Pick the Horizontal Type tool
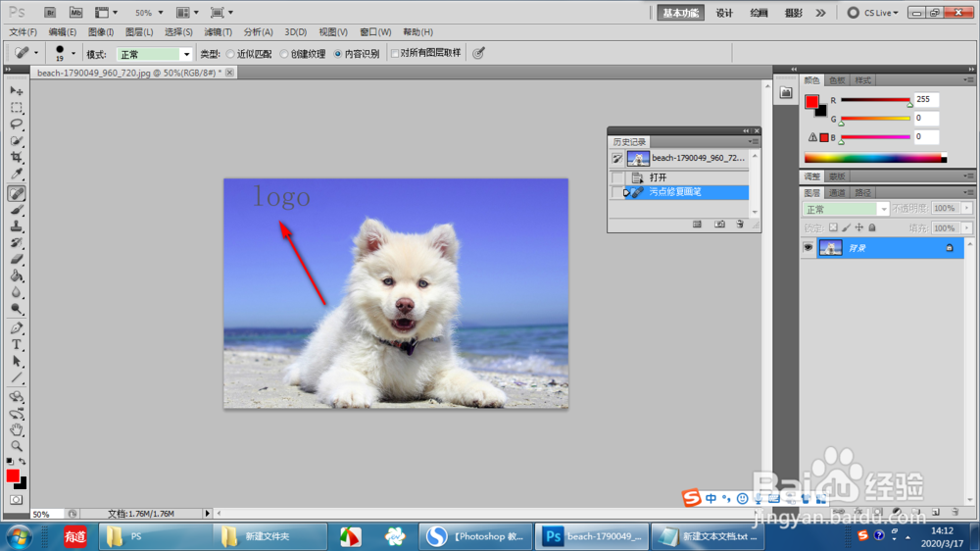This screenshot has width=980, height=551. tap(17, 345)
